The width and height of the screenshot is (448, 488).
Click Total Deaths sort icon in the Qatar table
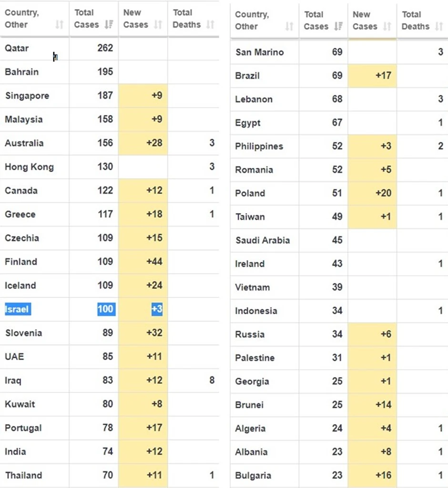pyautogui.click(x=210, y=25)
